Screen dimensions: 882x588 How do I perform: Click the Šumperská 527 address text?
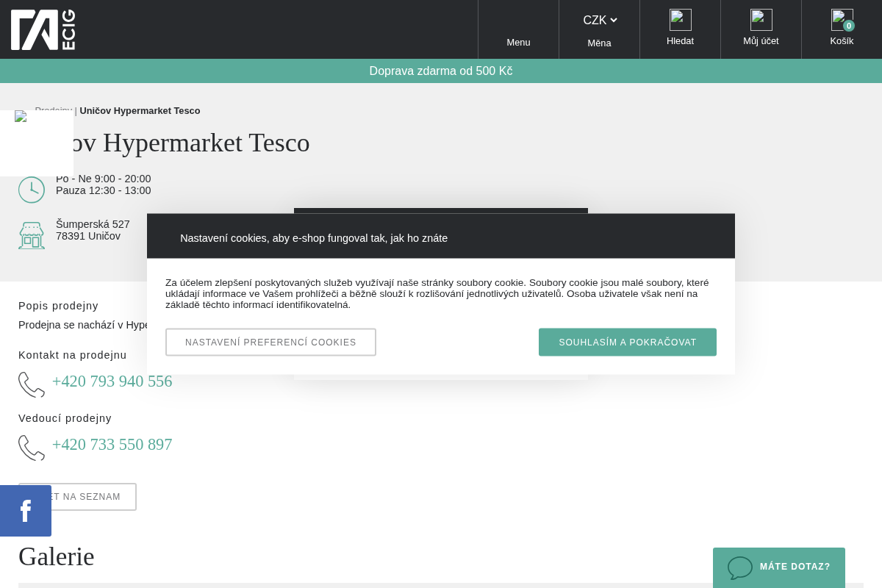coord(93,225)
